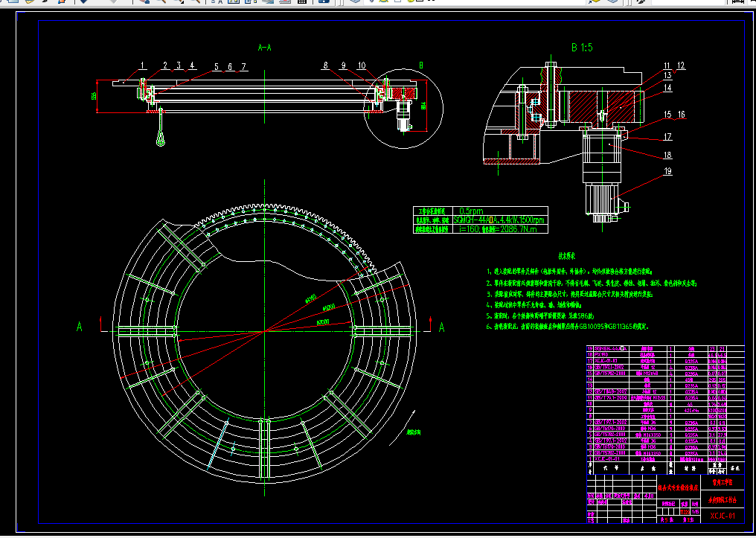Click the XCJC-01 drawing number in title block
Image resolution: width=756 pixels, height=538 pixels.
point(723,516)
